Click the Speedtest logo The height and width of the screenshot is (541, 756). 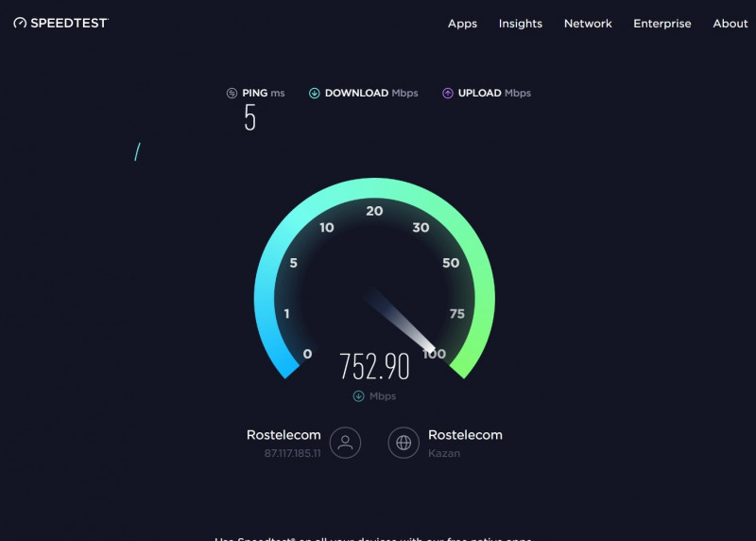pos(60,23)
